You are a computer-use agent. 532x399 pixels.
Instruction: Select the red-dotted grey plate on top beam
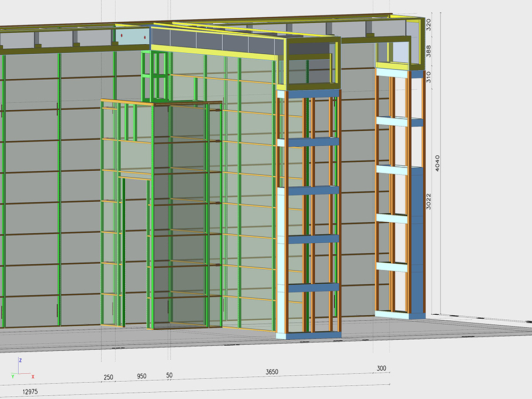coord(134,37)
